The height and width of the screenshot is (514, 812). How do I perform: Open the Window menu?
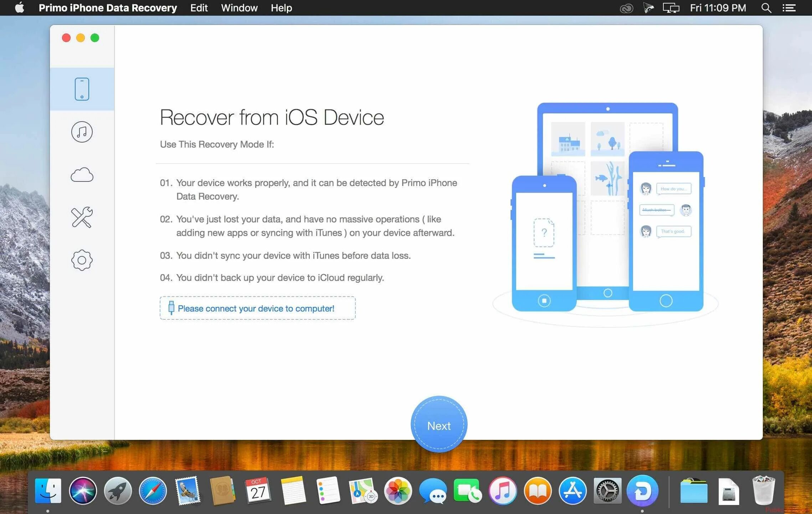pyautogui.click(x=239, y=8)
